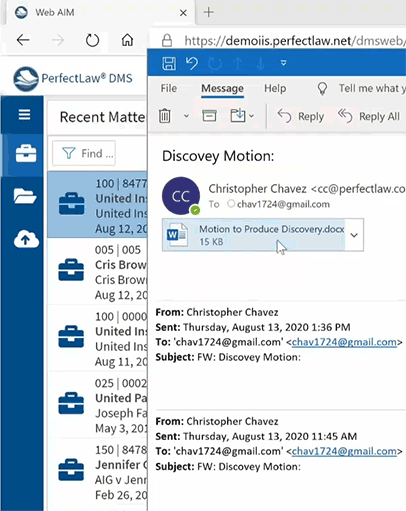This screenshot has height=511, width=406.
Task: Select matter 150 | 8478 Jennifer
Action: click(97, 471)
